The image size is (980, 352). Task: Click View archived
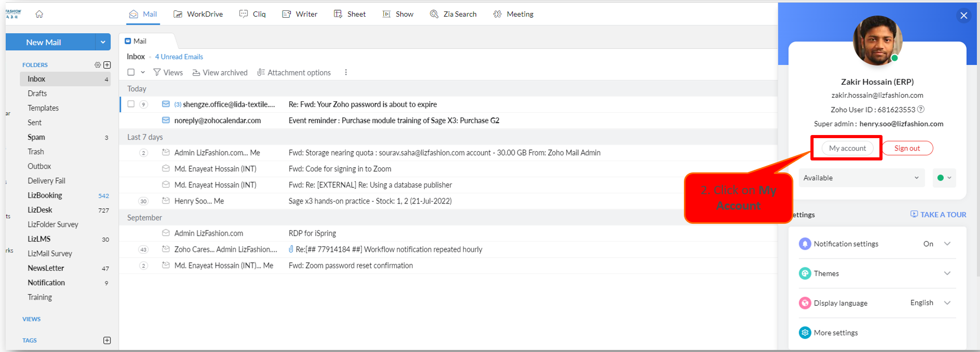(220, 73)
